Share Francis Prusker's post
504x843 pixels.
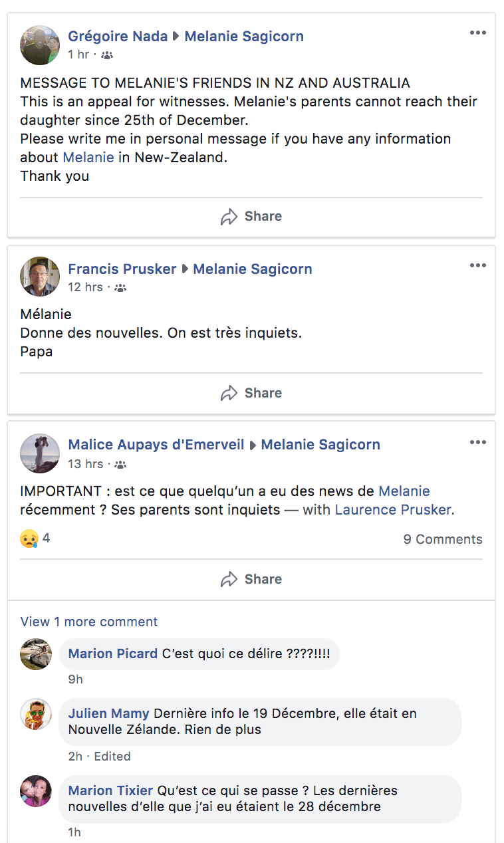pos(251,393)
